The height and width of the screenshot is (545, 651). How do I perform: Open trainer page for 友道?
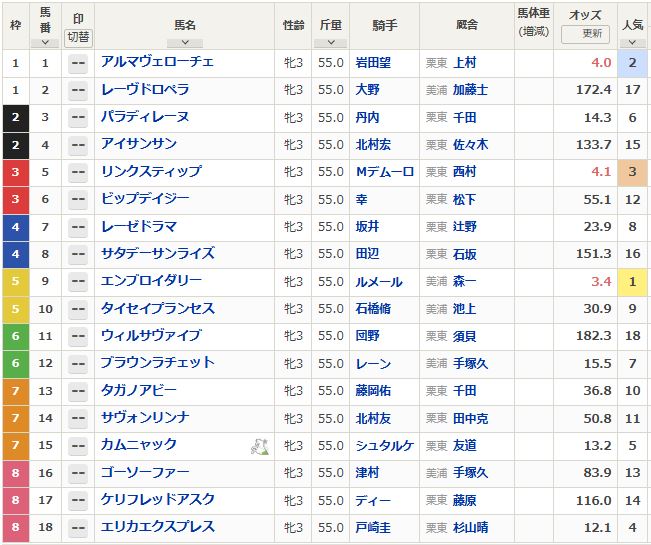[x=464, y=446]
